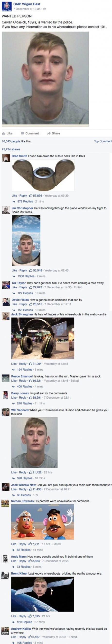
Task: Open Brad Smith's profile avatar
Action: pyautogui.click(x=6, y=158)
